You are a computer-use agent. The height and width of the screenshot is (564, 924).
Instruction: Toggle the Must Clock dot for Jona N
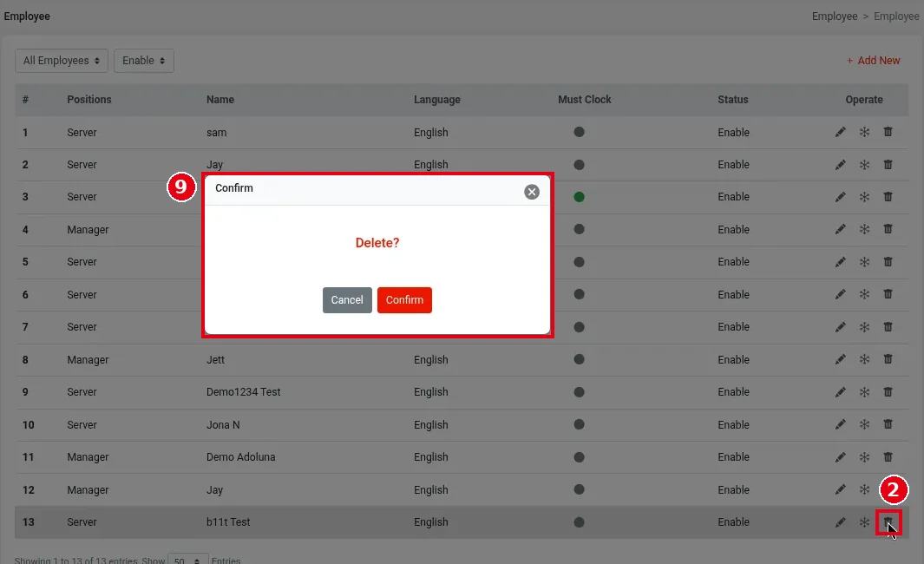pos(580,424)
